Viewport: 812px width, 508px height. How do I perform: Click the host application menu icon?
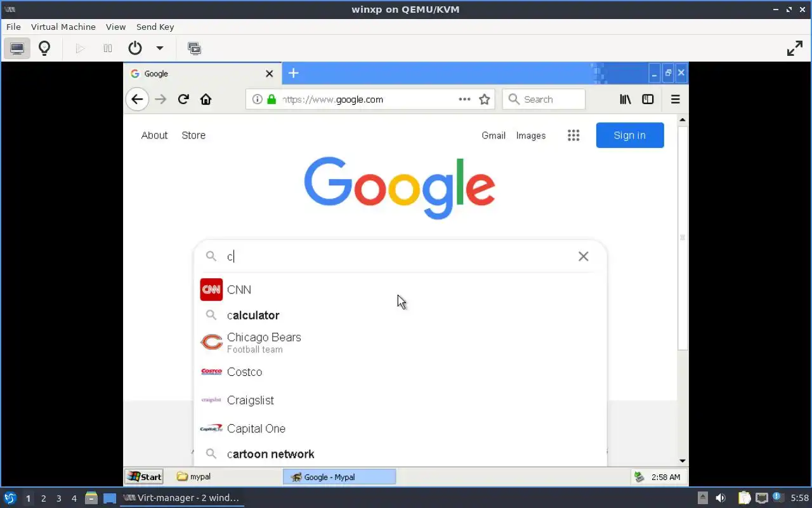[x=10, y=498]
